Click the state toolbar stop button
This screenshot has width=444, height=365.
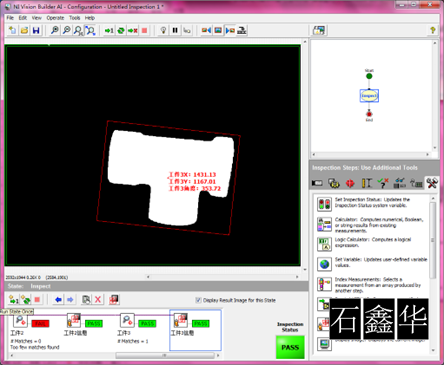tap(37, 300)
